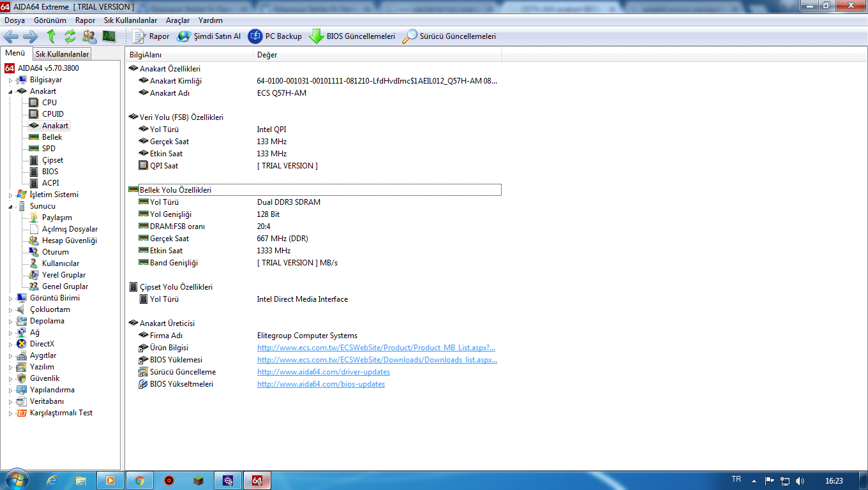Switch to the Menü sidebar tab

click(15, 53)
